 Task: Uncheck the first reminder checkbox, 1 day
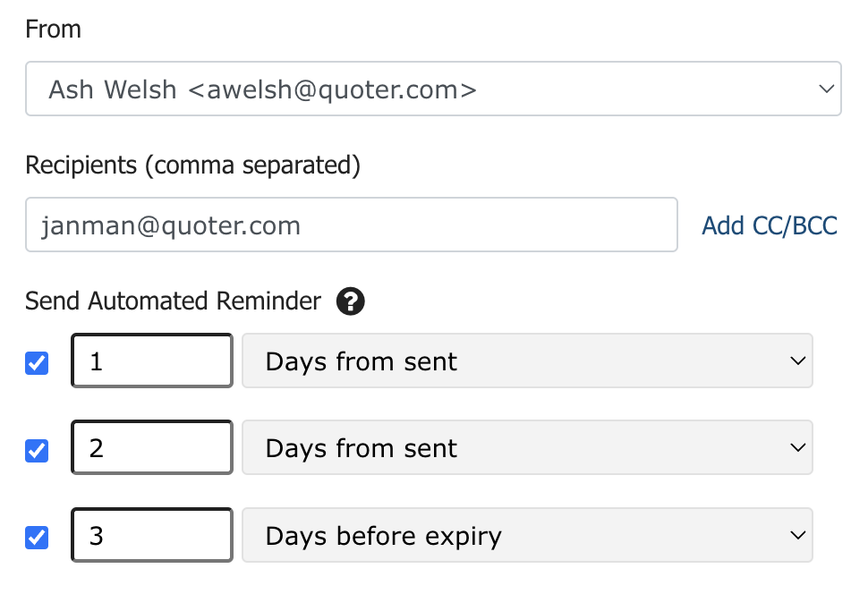37,363
